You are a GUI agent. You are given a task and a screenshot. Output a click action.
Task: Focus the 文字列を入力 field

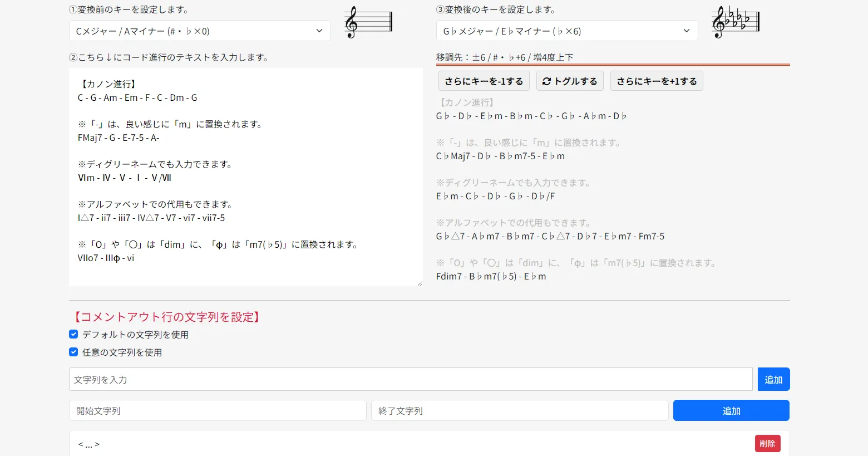click(411, 379)
